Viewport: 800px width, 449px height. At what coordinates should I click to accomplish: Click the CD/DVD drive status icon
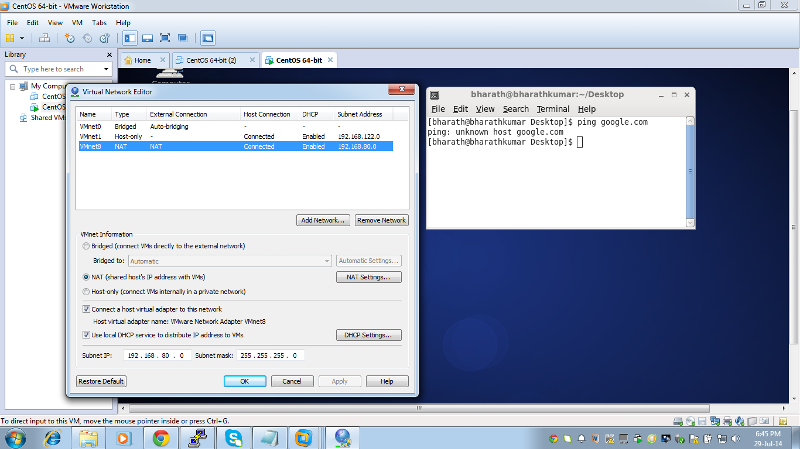pos(690,421)
